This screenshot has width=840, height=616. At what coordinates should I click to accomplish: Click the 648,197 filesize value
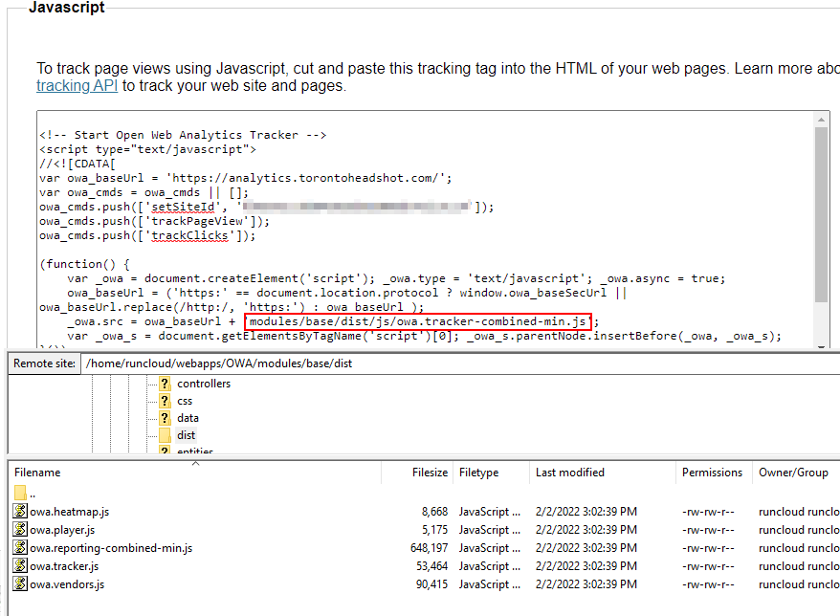pyautogui.click(x=430, y=548)
